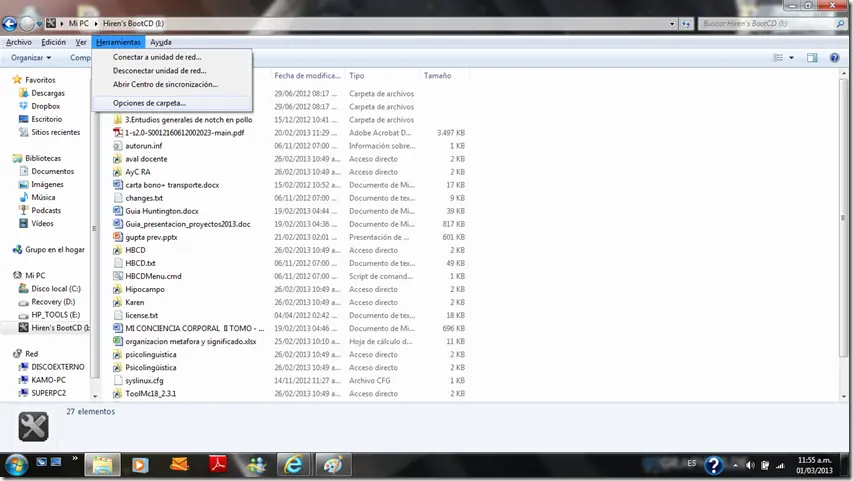Screen dimensions: 853x481
Task: Select KAMO-PC network computer
Action: 48,380
